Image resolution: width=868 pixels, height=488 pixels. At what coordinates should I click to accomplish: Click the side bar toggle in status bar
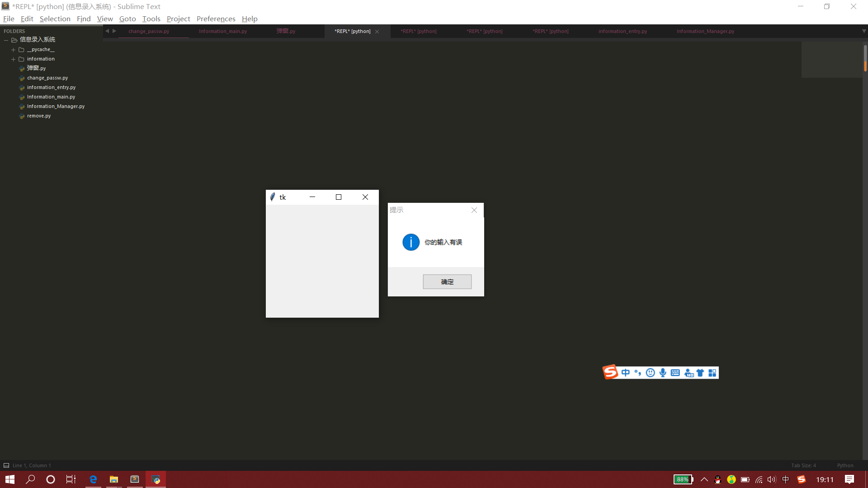coord(6,465)
